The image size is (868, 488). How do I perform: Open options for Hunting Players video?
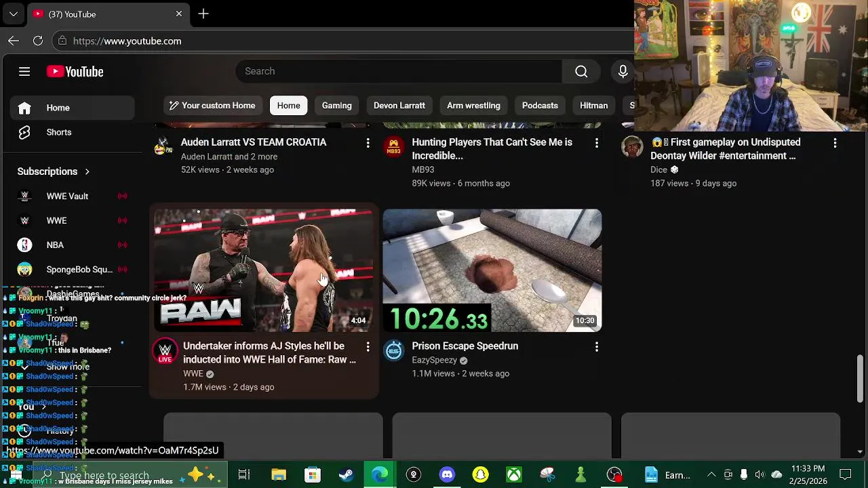[x=597, y=143]
